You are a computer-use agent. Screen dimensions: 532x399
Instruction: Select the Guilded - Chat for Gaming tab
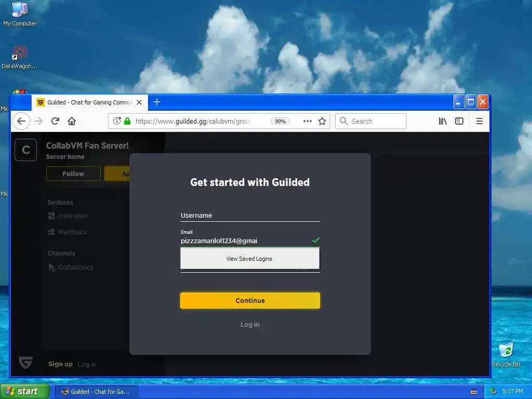89,102
